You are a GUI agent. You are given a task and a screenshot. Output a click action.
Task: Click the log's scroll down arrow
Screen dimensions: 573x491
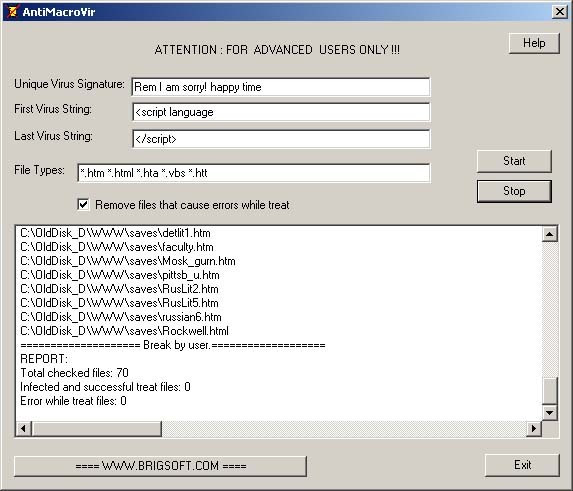point(550,413)
